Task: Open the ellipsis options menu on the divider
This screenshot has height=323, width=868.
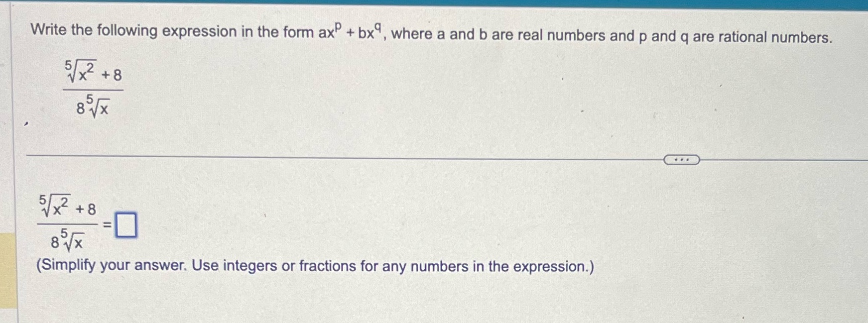Action: (682, 159)
